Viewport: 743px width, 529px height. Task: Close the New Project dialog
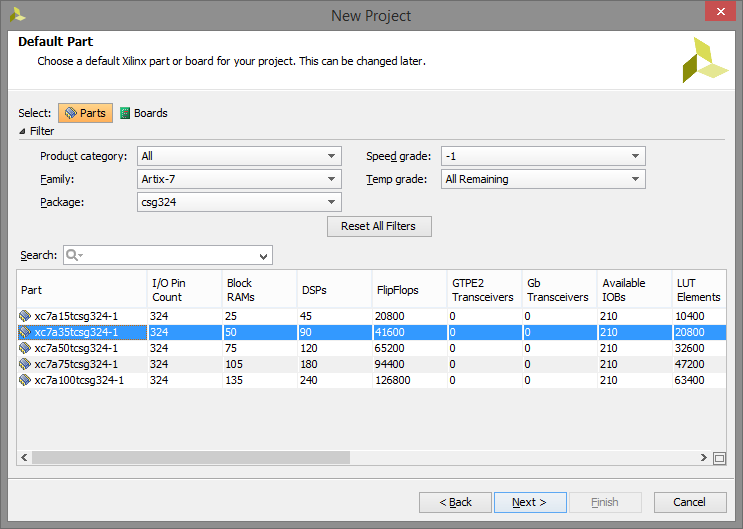pyautogui.click(x=720, y=11)
